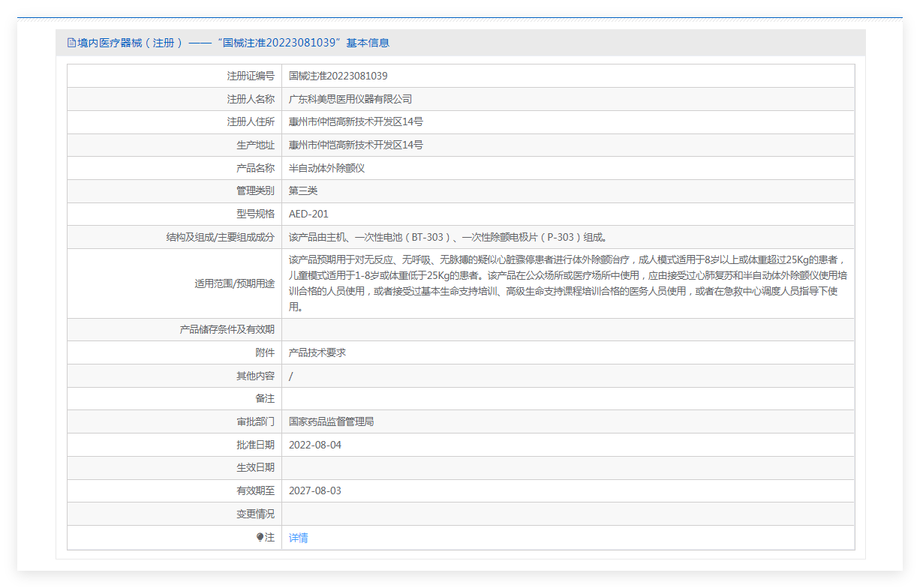Click the value 国家药品监督管理局

click(x=331, y=421)
